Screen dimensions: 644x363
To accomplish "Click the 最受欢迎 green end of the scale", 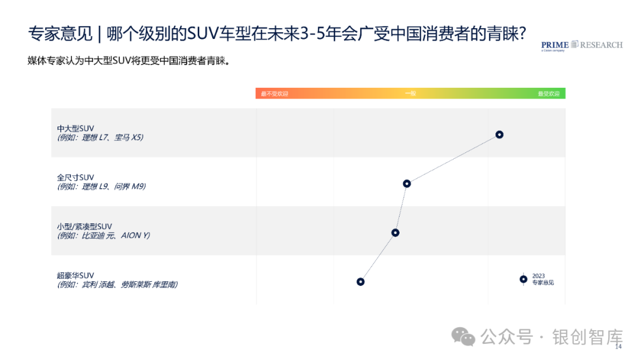I will coord(549,94).
